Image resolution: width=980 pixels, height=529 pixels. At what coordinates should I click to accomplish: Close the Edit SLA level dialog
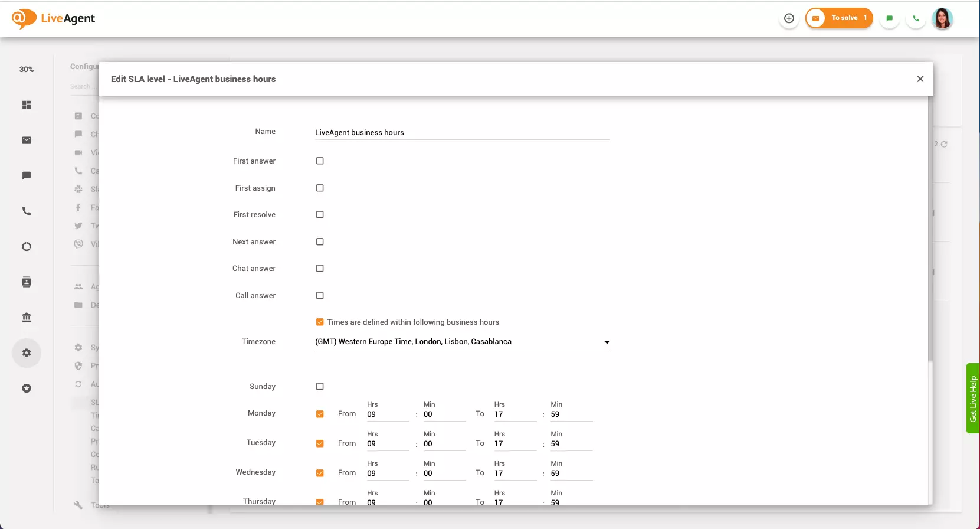pyautogui.click(x=920, y=79)
